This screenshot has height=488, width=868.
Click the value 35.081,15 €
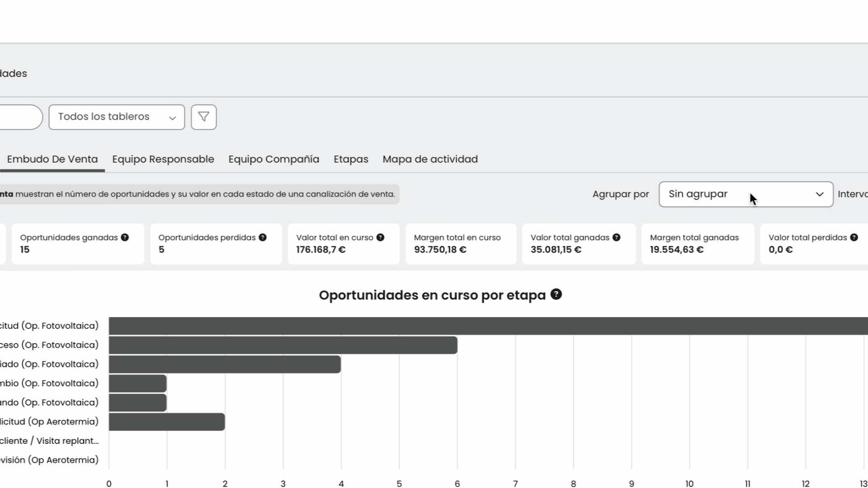556,249
